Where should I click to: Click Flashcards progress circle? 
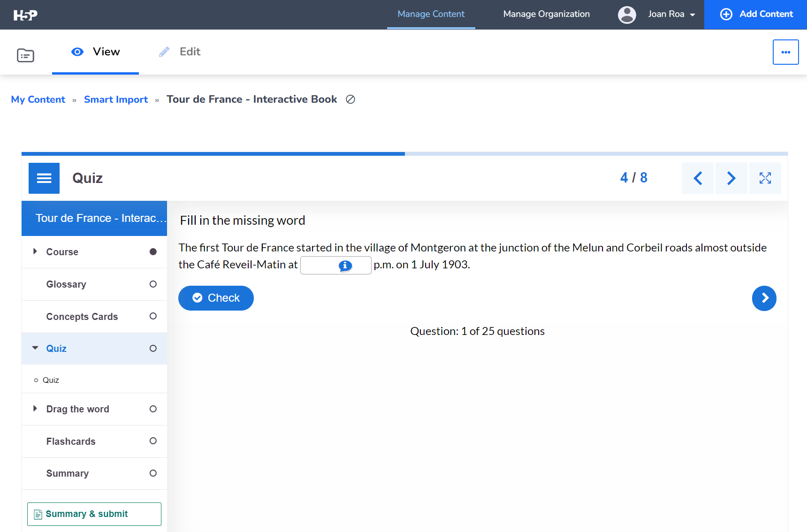tap(153, 441)
